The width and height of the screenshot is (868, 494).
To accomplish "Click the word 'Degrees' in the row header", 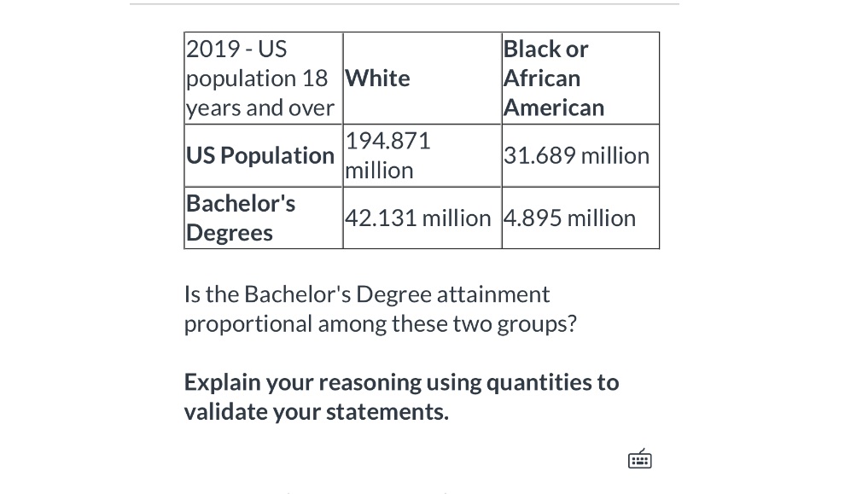I will (230, 233).
